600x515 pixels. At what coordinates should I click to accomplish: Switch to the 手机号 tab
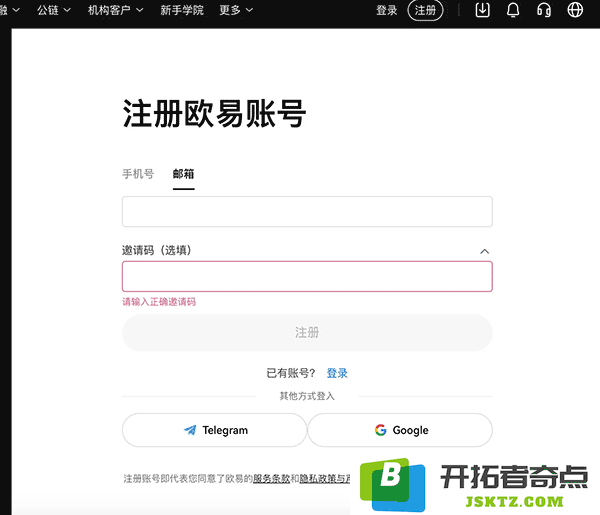(138, 174)
